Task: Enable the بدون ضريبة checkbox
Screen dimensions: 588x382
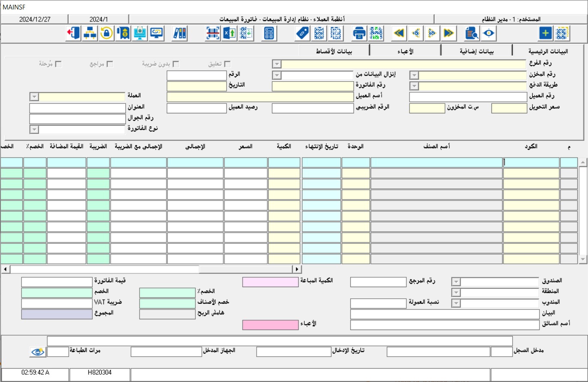Action: pyautogui.click(x=176, y=63)
